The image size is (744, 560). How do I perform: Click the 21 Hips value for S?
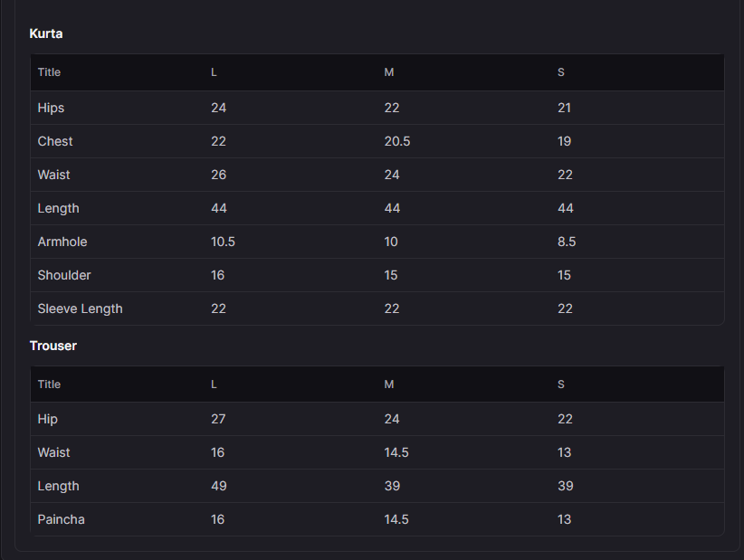(x=564, y=109)
